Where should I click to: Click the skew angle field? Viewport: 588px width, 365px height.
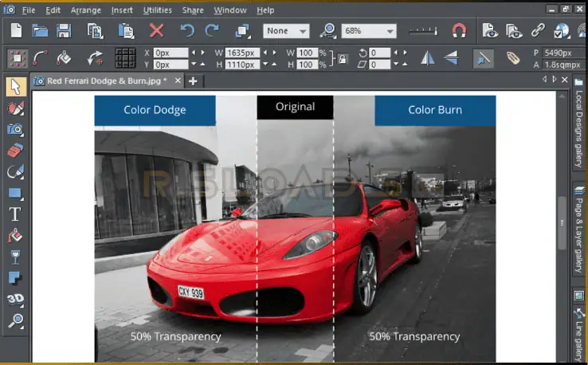click(379, 65)
